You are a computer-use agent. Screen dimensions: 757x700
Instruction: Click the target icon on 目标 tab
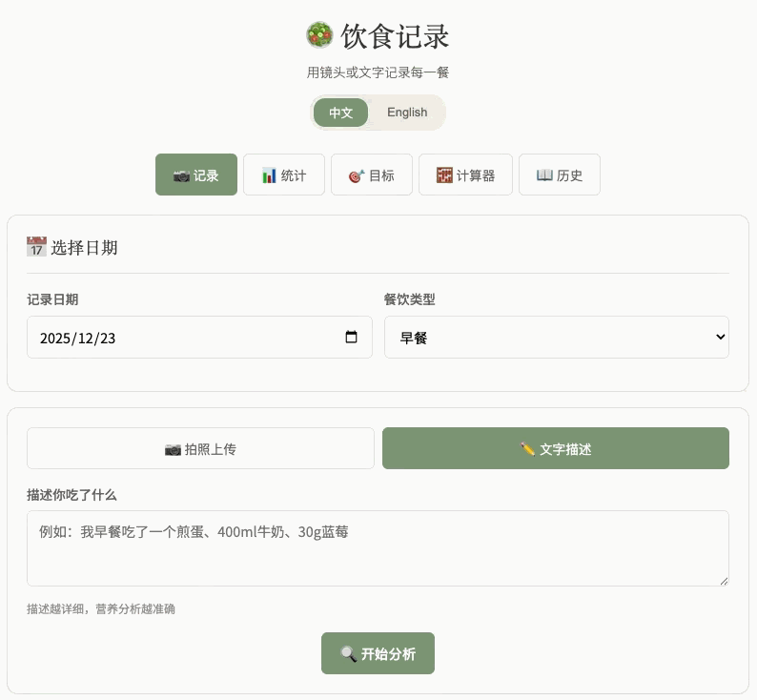pyautogui.click(x=357, y=175)
